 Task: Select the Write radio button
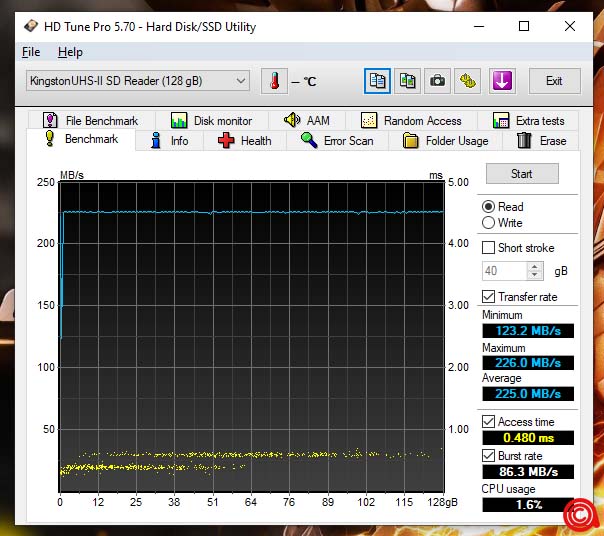point(489,223)
